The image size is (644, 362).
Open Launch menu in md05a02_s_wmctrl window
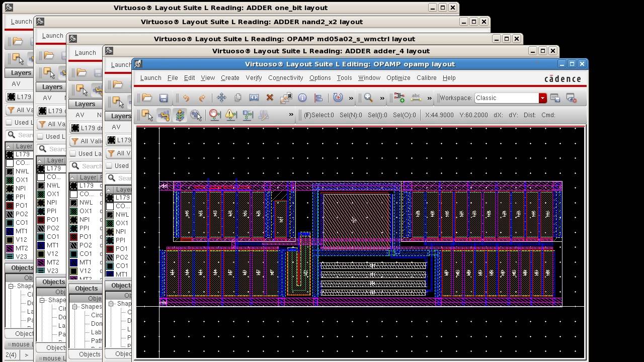[85, 53]
